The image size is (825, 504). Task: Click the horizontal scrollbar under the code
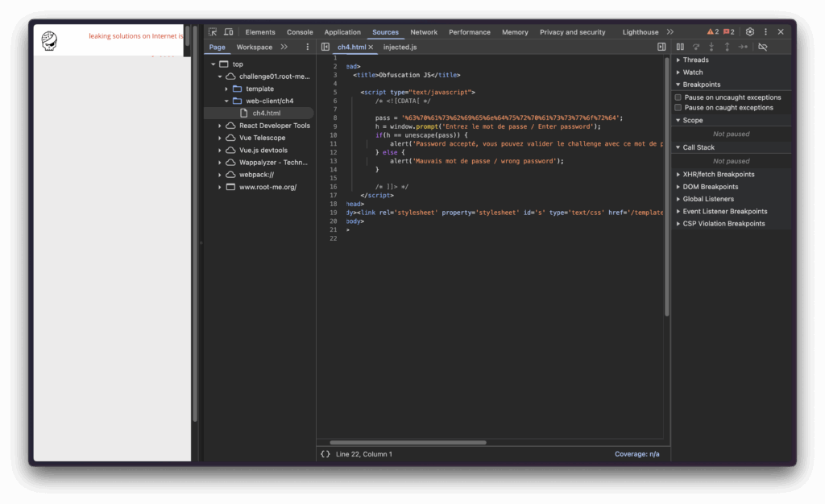(408, 442)
